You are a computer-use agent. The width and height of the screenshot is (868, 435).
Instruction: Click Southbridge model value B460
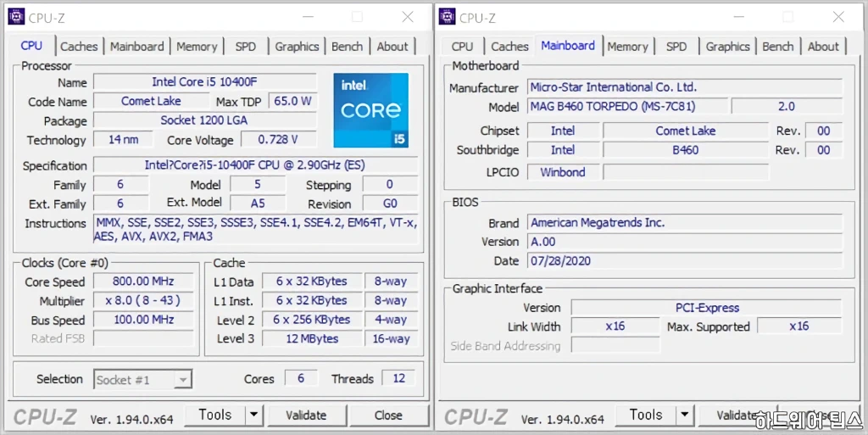pos(685,150)
